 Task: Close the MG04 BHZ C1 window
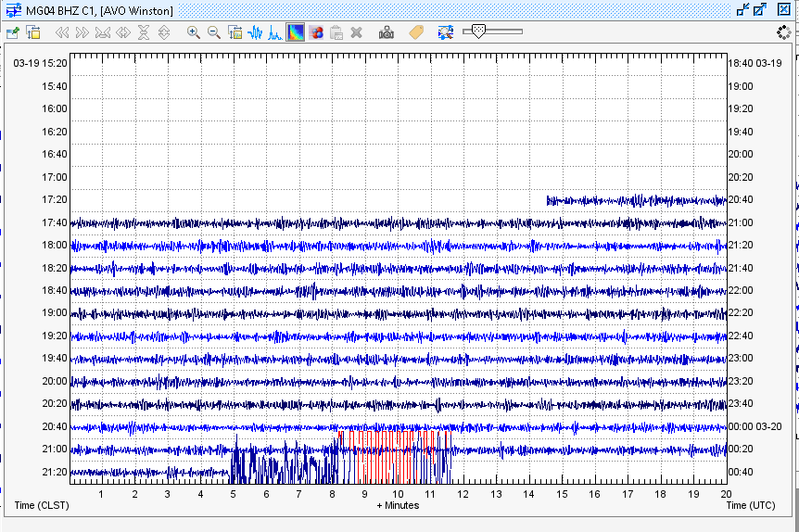[x=784, y=9]
